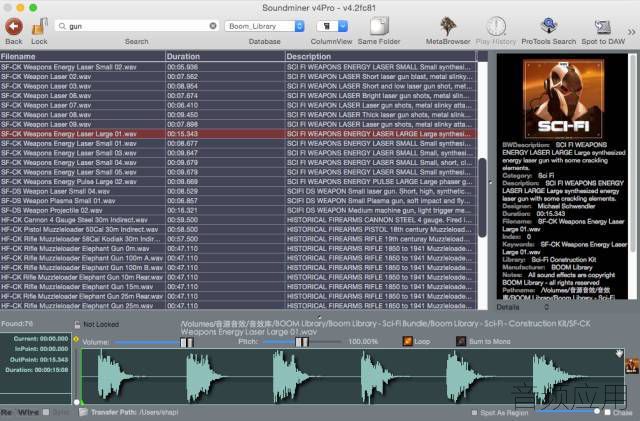Sort by the Filename column header

[82, 56]
